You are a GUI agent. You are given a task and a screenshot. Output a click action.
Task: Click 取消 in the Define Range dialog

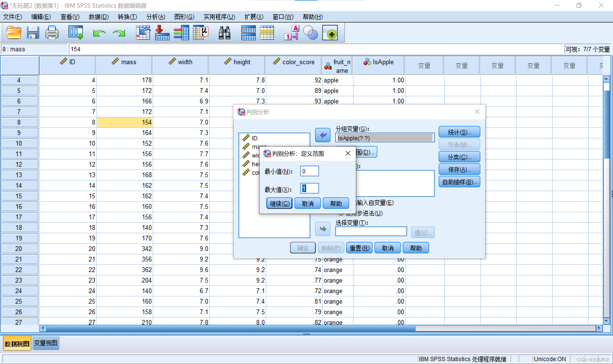click(307, 203)
